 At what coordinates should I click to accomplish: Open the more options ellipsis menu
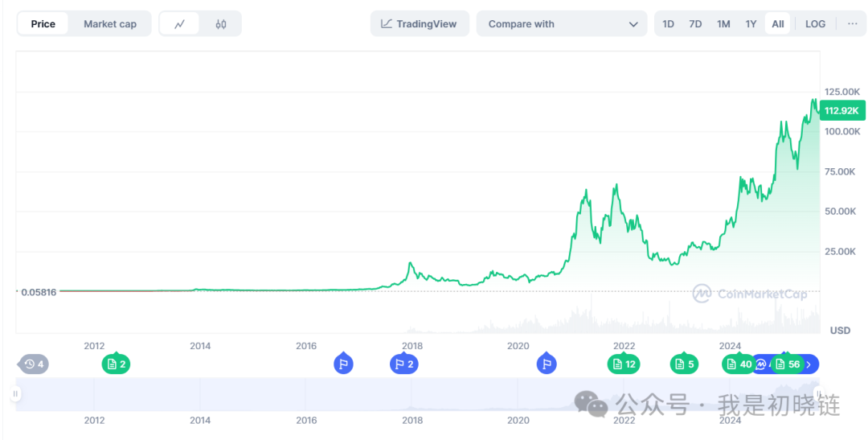(x=852, y=24)
